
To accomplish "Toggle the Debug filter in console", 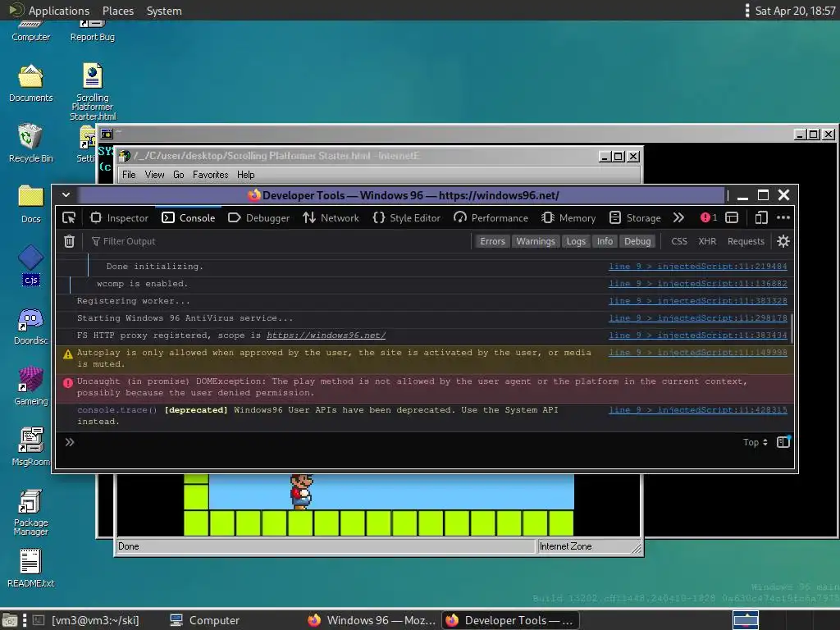I will click(637, 241).
